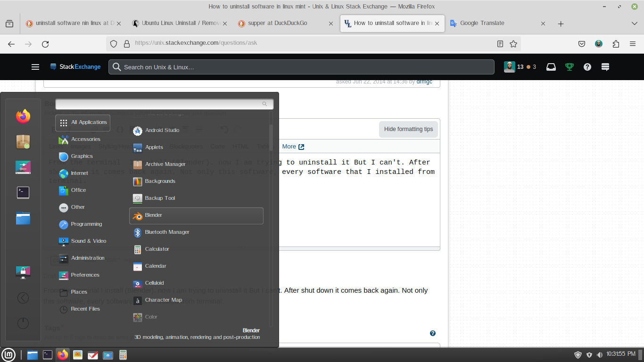Open the Recent Files category
The image size is (644, 362).
tap(83, 309)
